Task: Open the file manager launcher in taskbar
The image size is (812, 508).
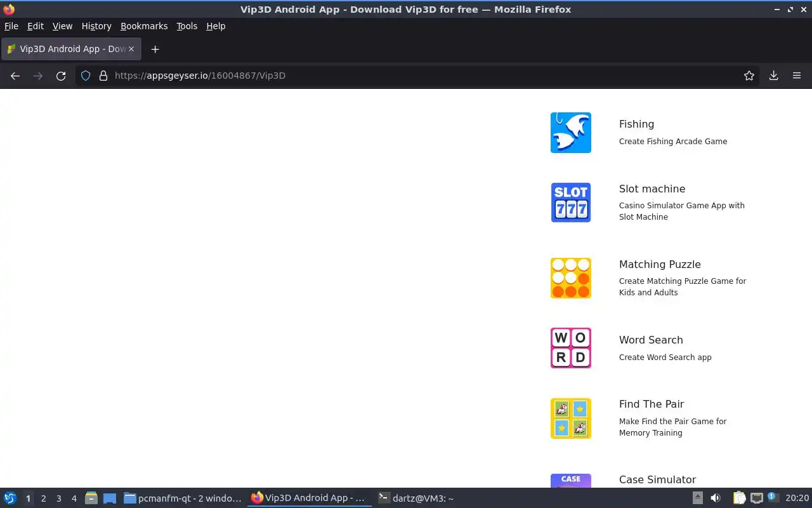Action: pos(91,498)
